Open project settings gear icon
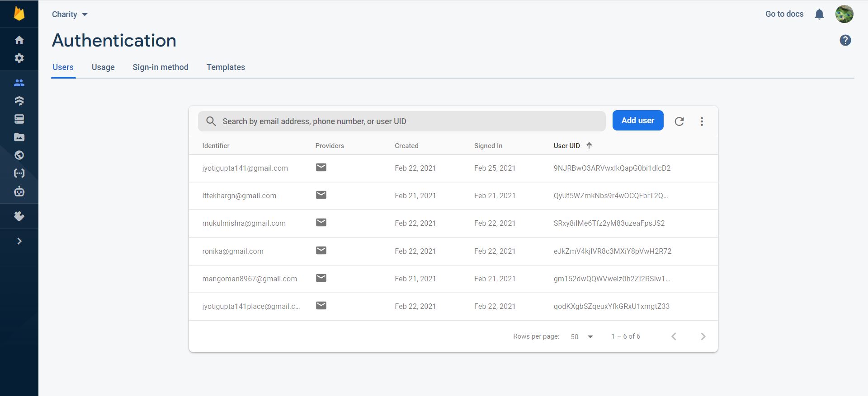The image size is (868, 396). pyautogui.click(x=19, y=58)
